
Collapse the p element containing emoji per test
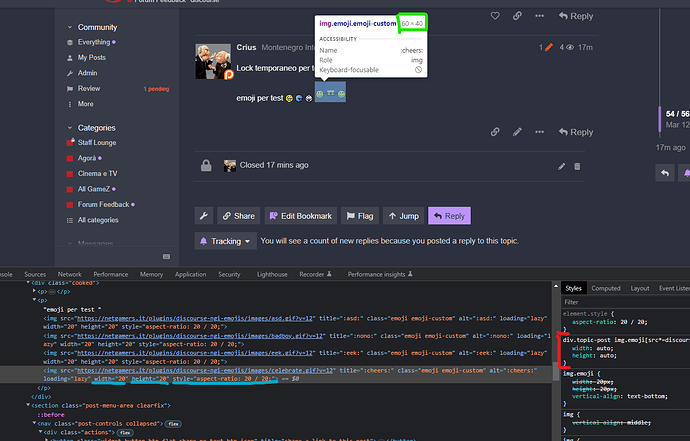point(34,300)
